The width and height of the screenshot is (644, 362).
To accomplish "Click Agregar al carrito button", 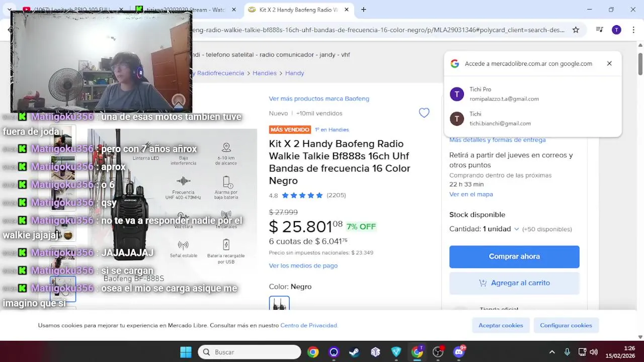I will pyautogui.click(x=514, y=283).
